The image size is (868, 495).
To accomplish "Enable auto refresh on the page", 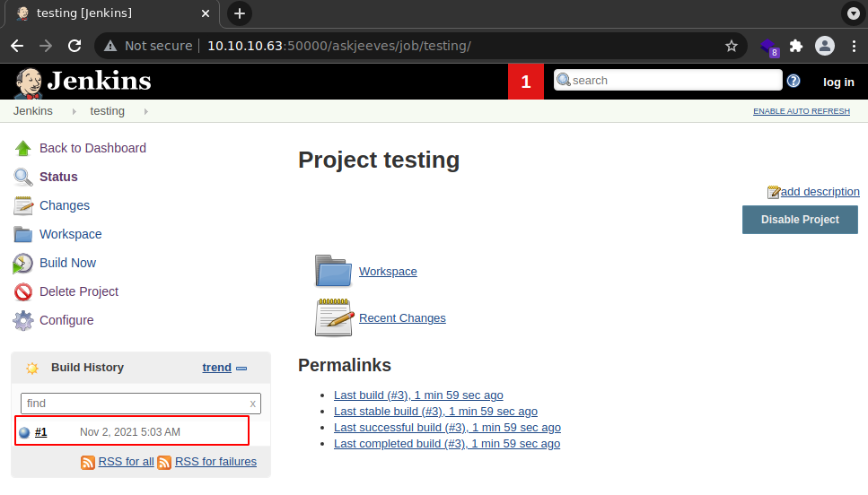I will point(801,111).
